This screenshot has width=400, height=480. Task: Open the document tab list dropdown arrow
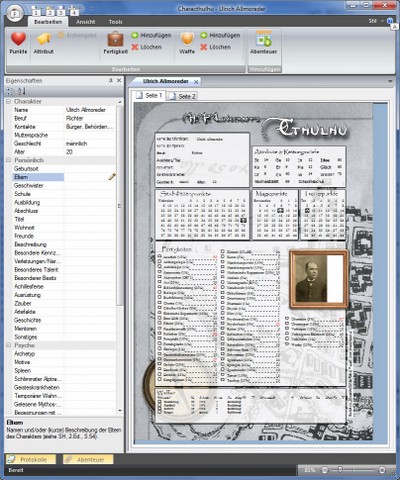tap(390, 81)
